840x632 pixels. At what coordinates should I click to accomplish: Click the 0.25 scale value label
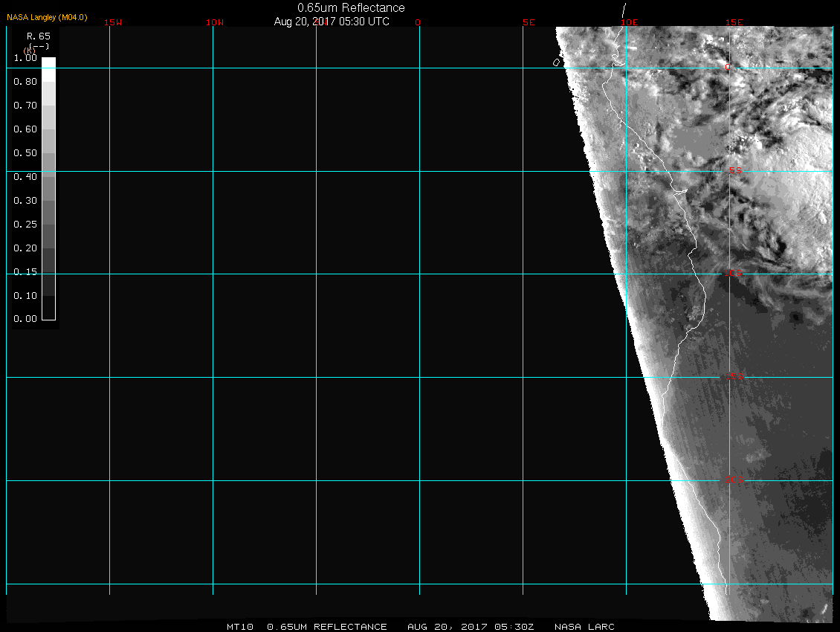coord(25,225)
